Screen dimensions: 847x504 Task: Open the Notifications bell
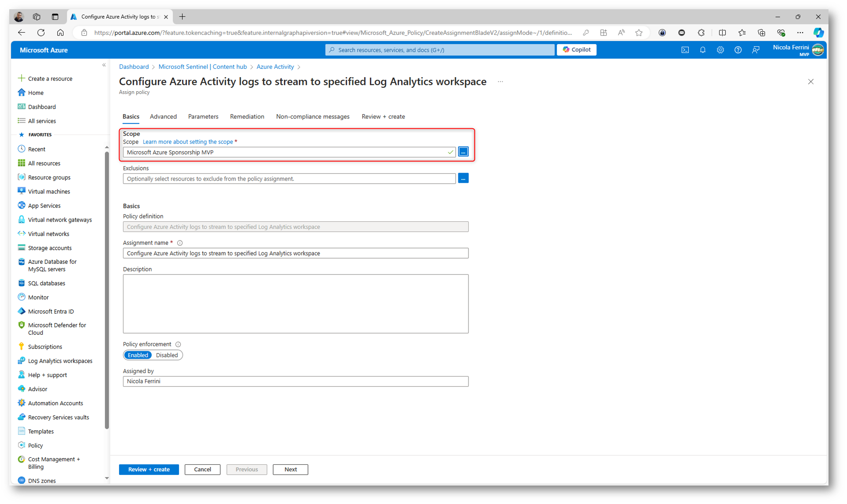point(702,50)
